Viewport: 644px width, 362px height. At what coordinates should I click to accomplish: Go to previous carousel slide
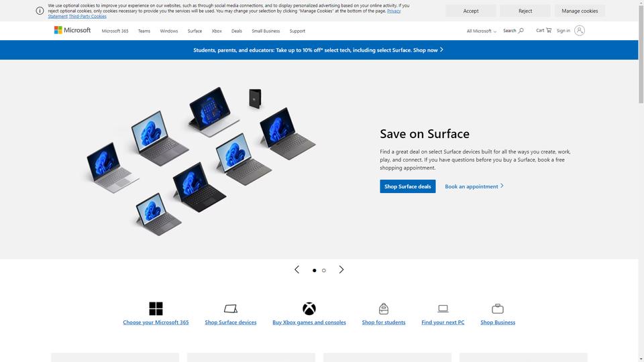(x=297, y=269)
